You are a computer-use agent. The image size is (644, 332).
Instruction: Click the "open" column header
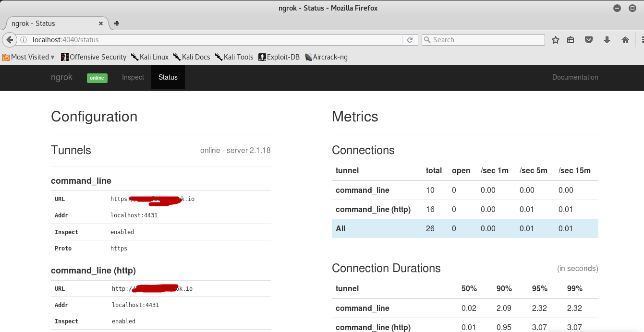[x=461, y=171]
